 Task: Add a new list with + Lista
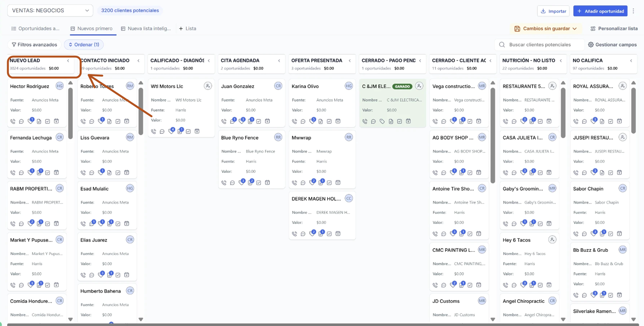pyautogui.click(x=187, y=28)
